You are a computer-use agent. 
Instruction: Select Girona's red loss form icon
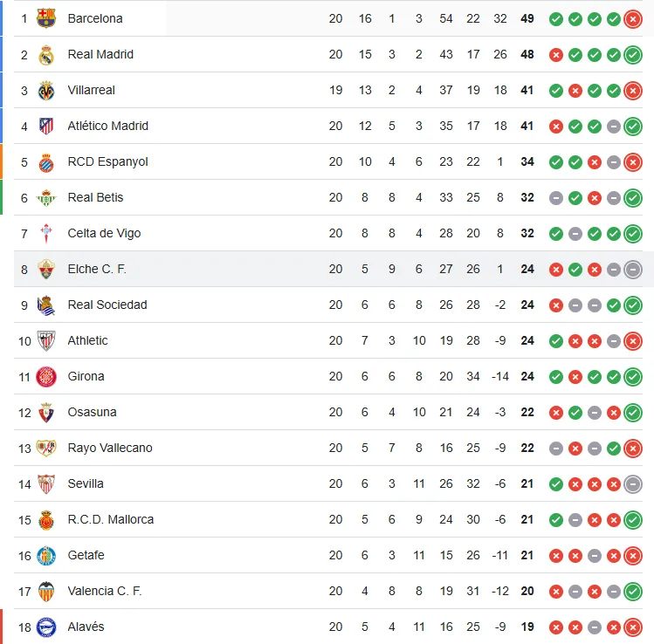point(575,376)
